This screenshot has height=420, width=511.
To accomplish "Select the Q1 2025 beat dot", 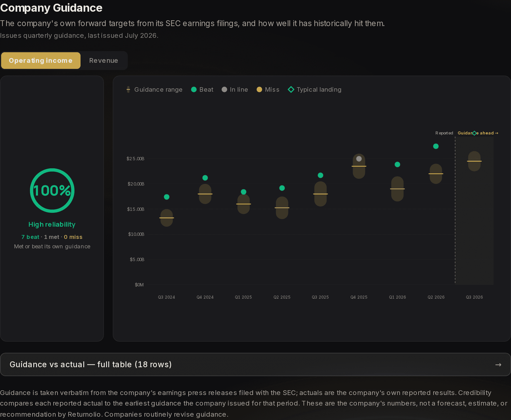I will click(x=244, y=192).
